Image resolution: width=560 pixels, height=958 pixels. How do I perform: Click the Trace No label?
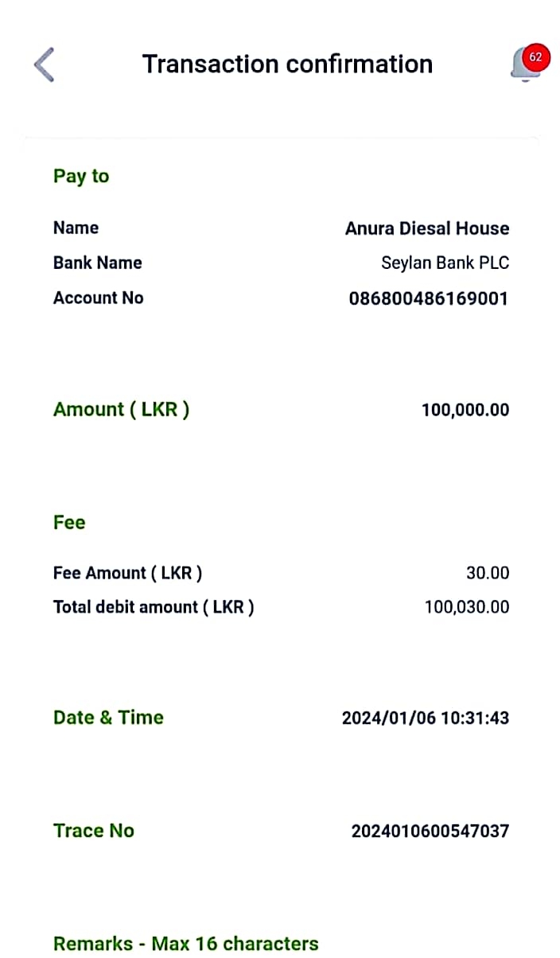click(x=93, y=831)
